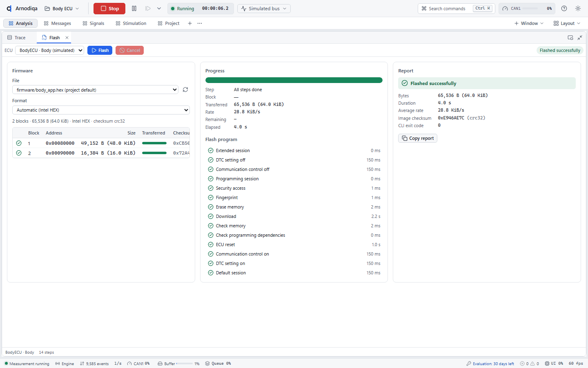
Task: Switch to the Analysis tab
Action: [20, 23]
